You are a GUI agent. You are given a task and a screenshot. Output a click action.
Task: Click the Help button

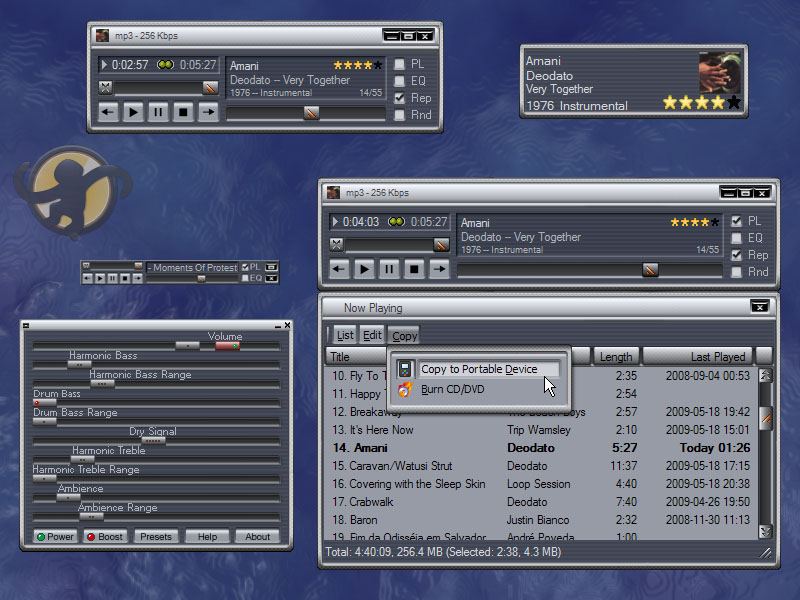tap(207, 536)
